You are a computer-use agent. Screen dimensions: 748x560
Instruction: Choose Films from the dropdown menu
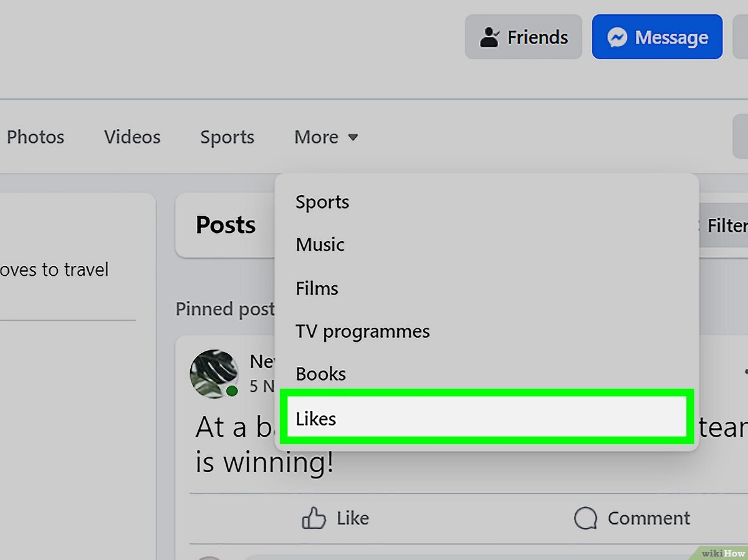pyautogui.click(x=317, y=288)
